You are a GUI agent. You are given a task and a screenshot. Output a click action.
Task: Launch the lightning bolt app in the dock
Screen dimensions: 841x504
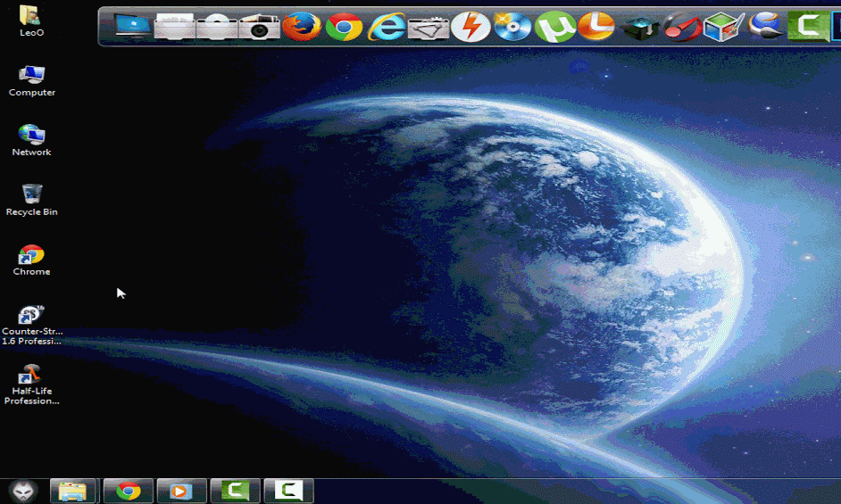(470, 26)
